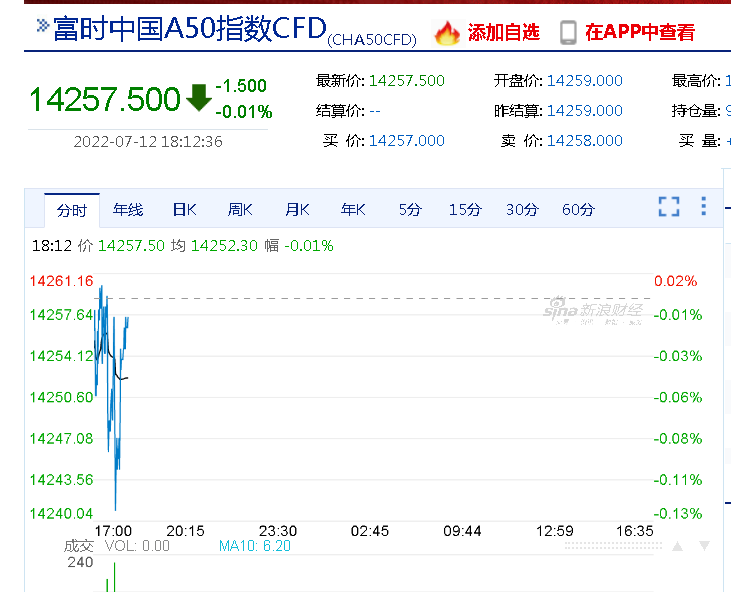This screenshot has width=731, height=592.
Task: Show the 15分 minute chart
Action: click(465, 210)
